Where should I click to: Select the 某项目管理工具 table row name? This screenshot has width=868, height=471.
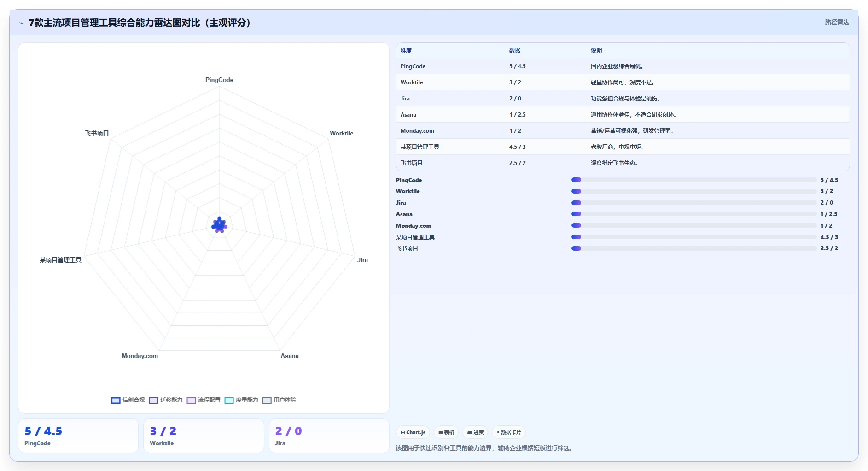(420, 147)
